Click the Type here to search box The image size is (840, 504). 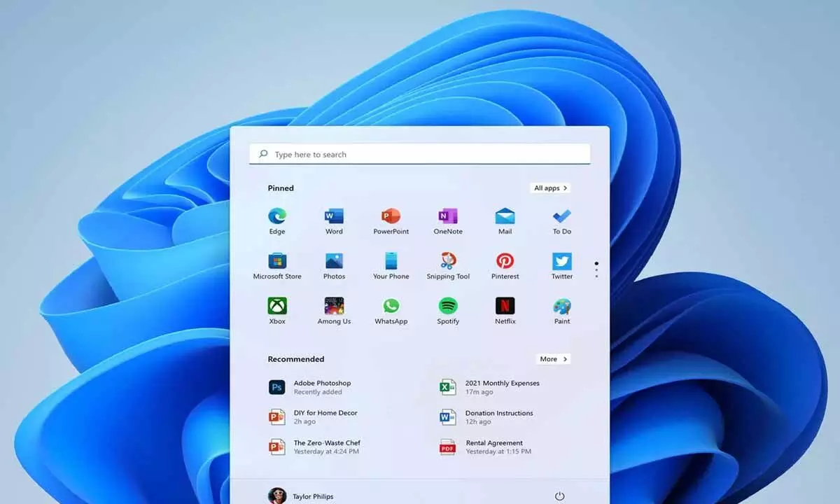419,154
